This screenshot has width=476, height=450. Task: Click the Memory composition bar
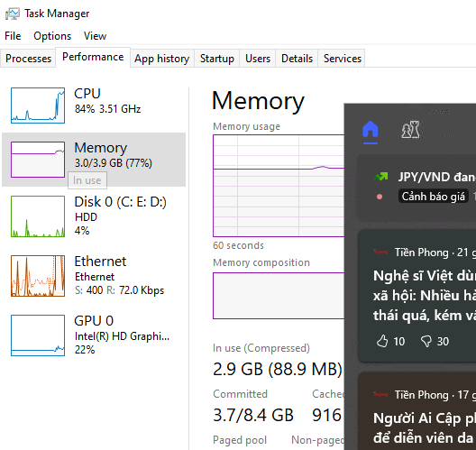(279, 296)
